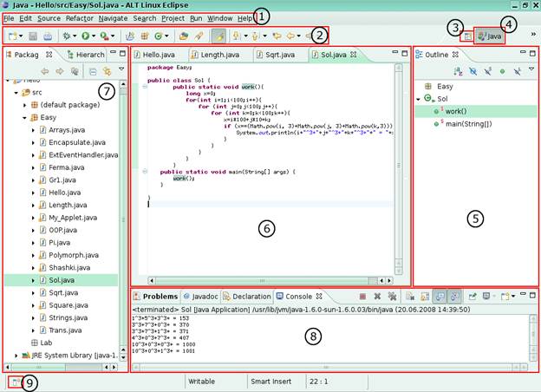541x392 pixels.
Task: Toggle Scroll Lock in Console toolbar
Action: (424, 296)
